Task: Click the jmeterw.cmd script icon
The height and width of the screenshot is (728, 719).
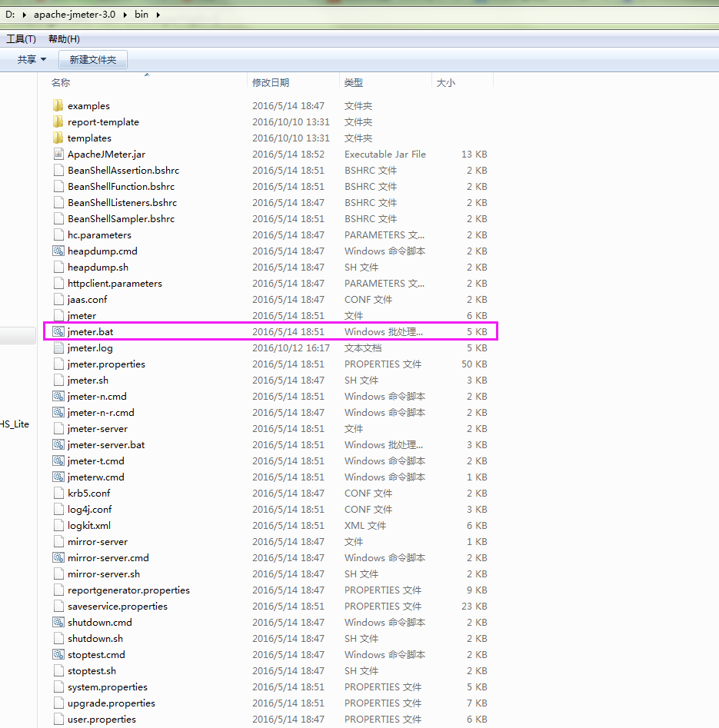Action: [58, 477]
